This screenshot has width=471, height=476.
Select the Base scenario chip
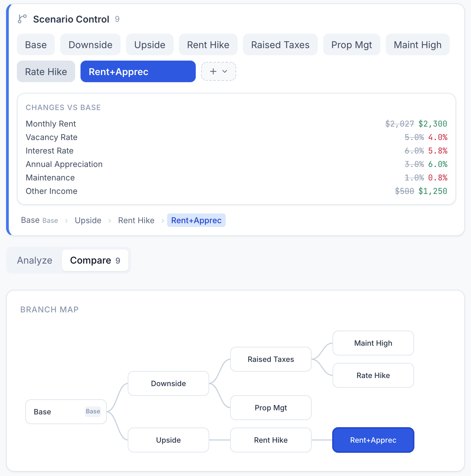36,45
